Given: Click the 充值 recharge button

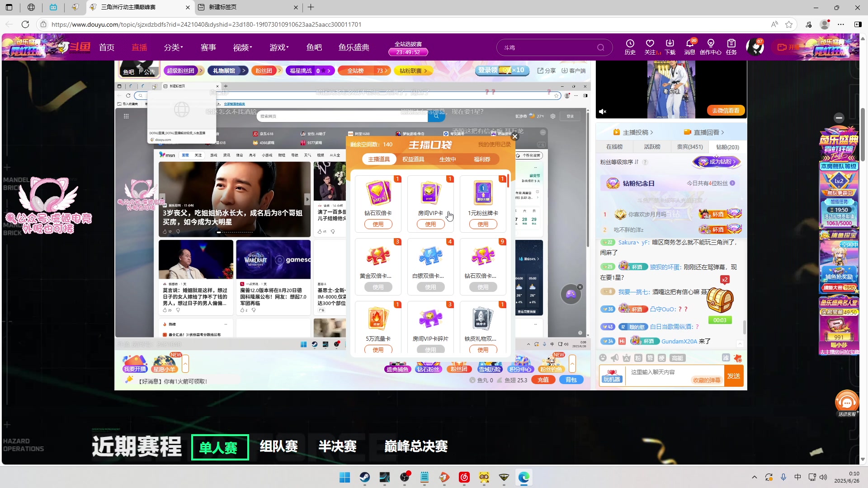Looking at the screenshot, I should coord(543,380).
